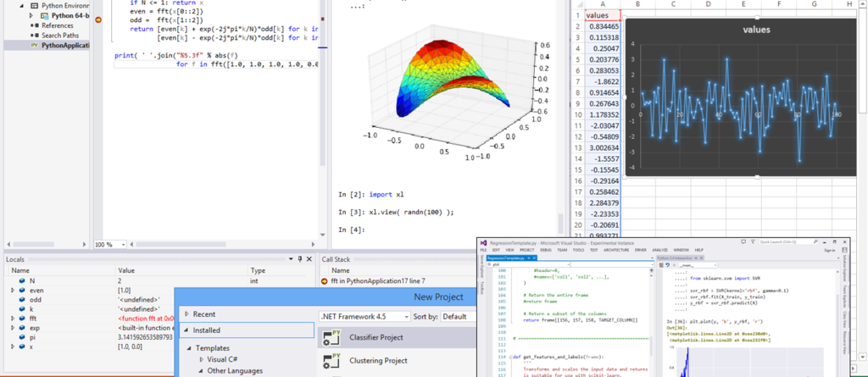Select the Clustering Project template icon
868x377 pixels.
click(x=330, y=362)
